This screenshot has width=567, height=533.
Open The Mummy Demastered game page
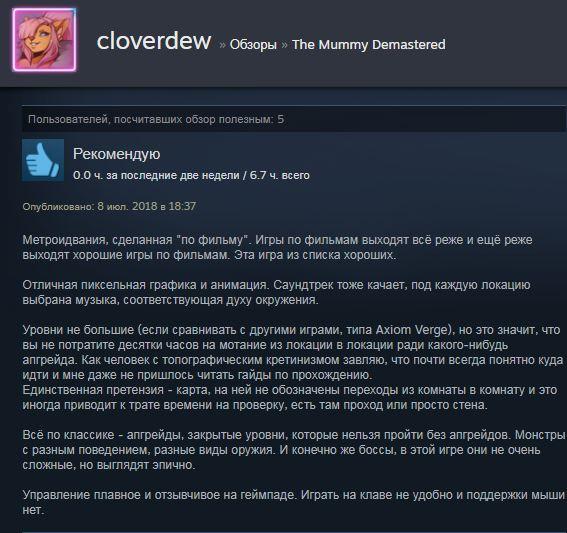pyautogui.click(x=369, y=45)
